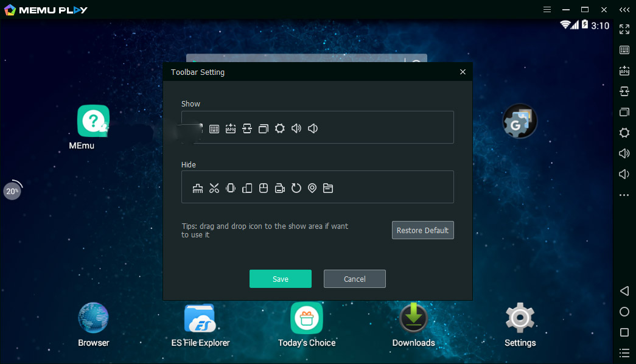Screen dimensions: 636x364
Task: Launch the Browser app
Action: coord(93,318)
